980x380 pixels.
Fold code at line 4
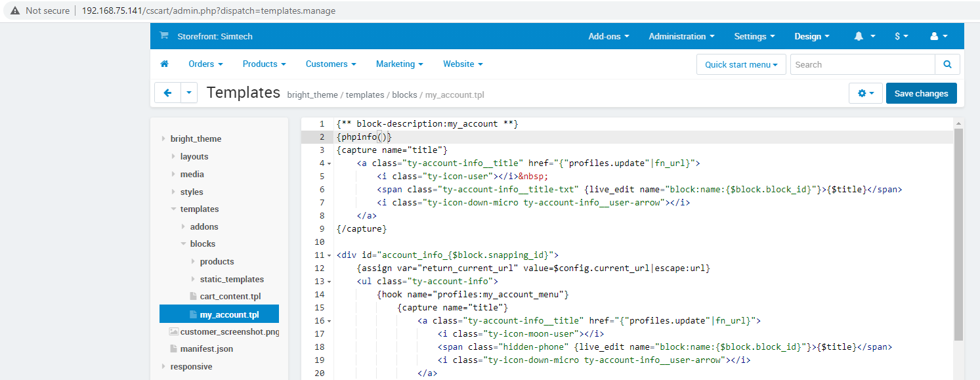(x=329, y=163)
